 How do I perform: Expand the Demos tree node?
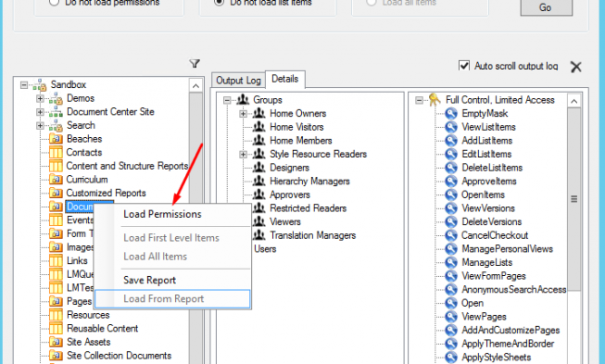click(40, 99)
